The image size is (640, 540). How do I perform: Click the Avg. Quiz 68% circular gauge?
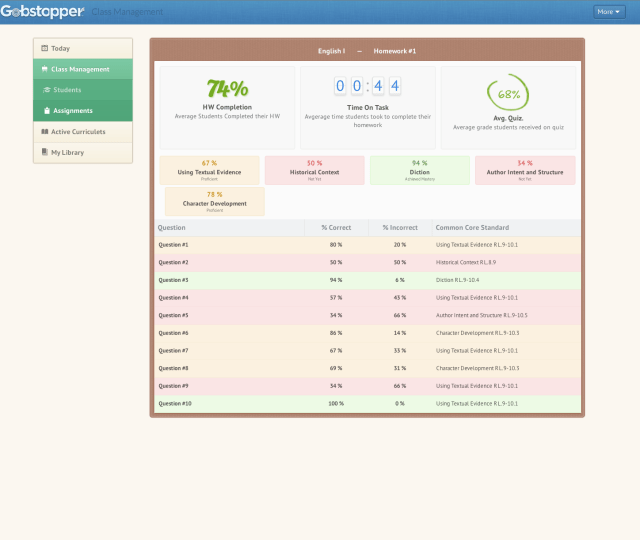[509, 94]
